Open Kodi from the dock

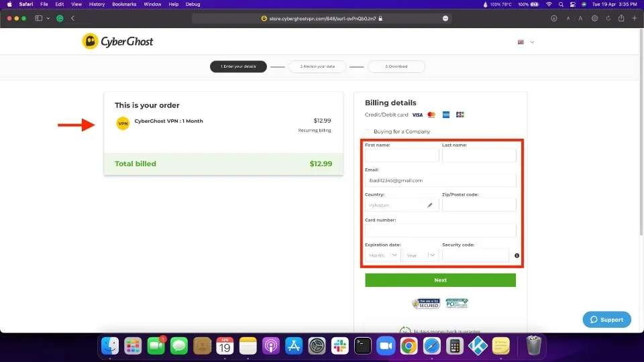point(478,346)
